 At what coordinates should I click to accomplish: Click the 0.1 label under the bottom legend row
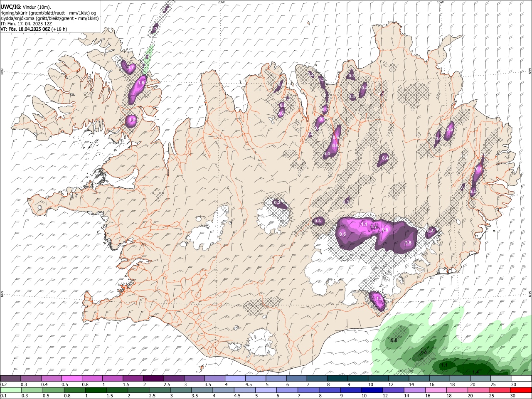3,397
